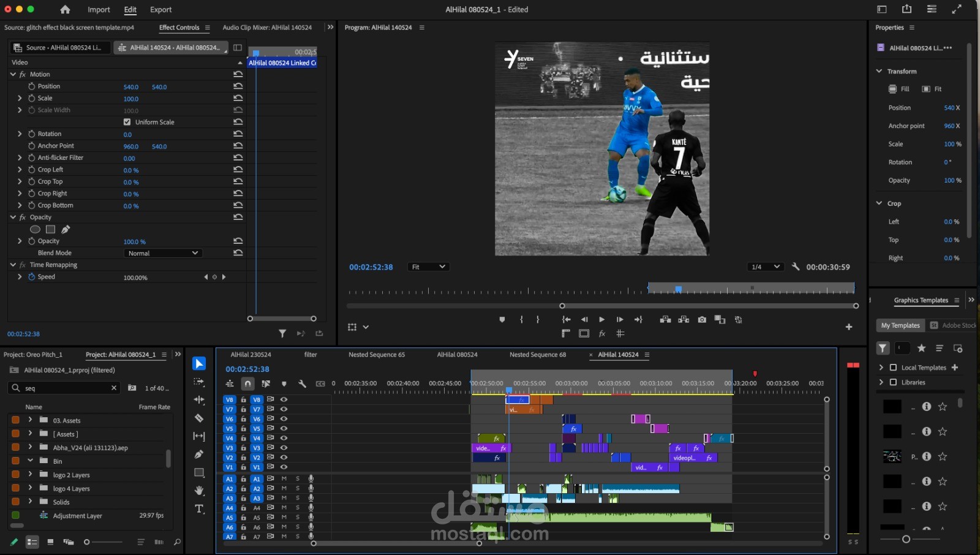Create a 4-point polygon mask under Opacity
The height and width of the screenshot is (555, 980).
[50, 230]
